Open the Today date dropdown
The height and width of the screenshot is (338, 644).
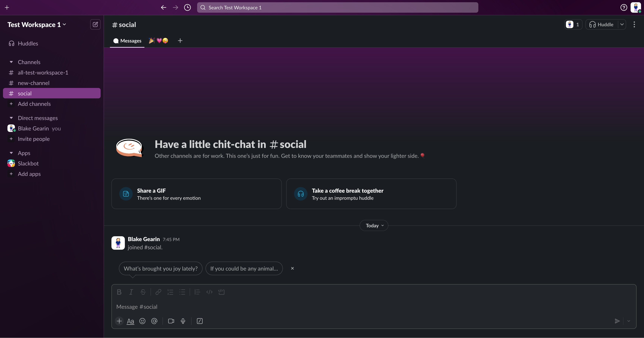374,225
